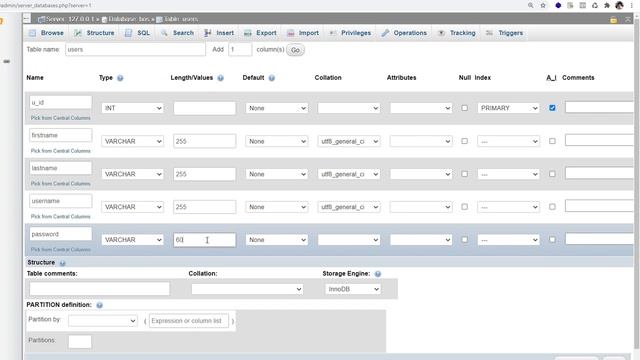Toggle Null checkbox for password
Viewport: 640px width, 360px height.
[464, 240]
